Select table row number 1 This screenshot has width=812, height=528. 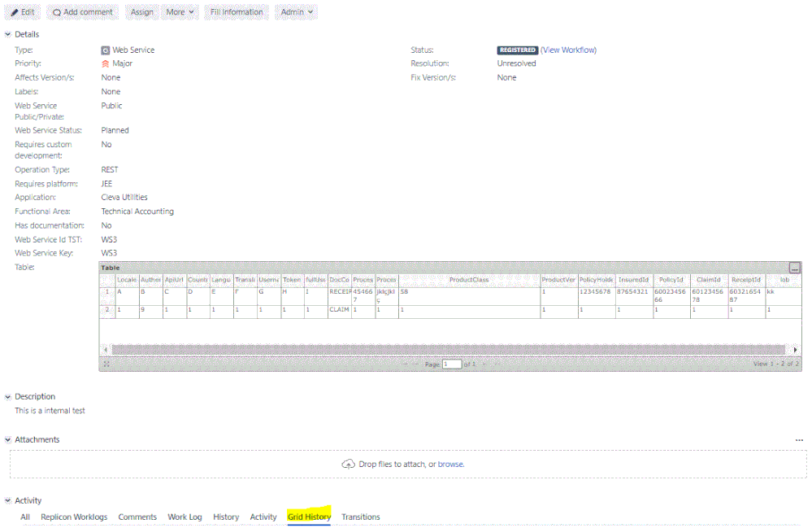[x=107, y=296]
